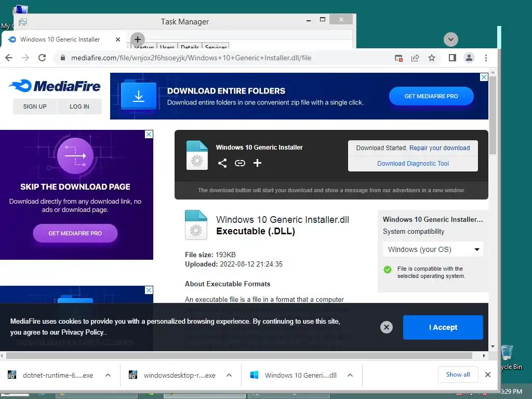Switch to Startup tab in Task Manager
This screenshot has width=532, height=399.
click(x=143, y=46)
